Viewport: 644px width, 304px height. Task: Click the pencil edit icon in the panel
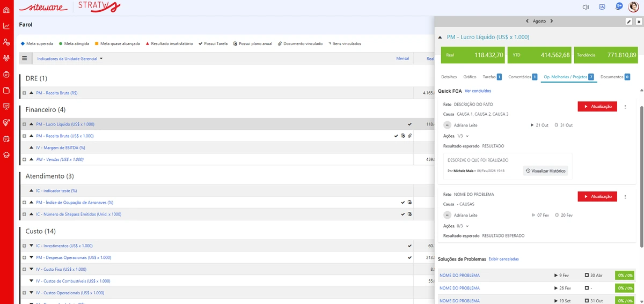coord(629,21)
